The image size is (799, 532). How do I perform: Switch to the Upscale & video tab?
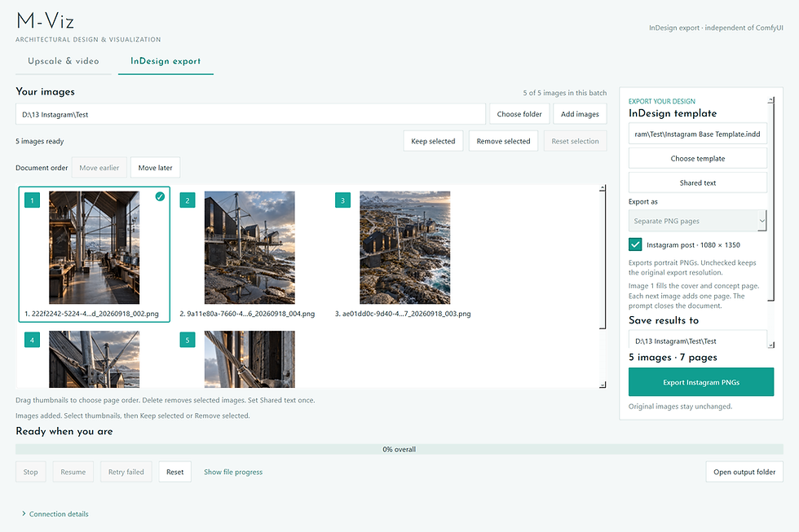[x=64, y=61]
